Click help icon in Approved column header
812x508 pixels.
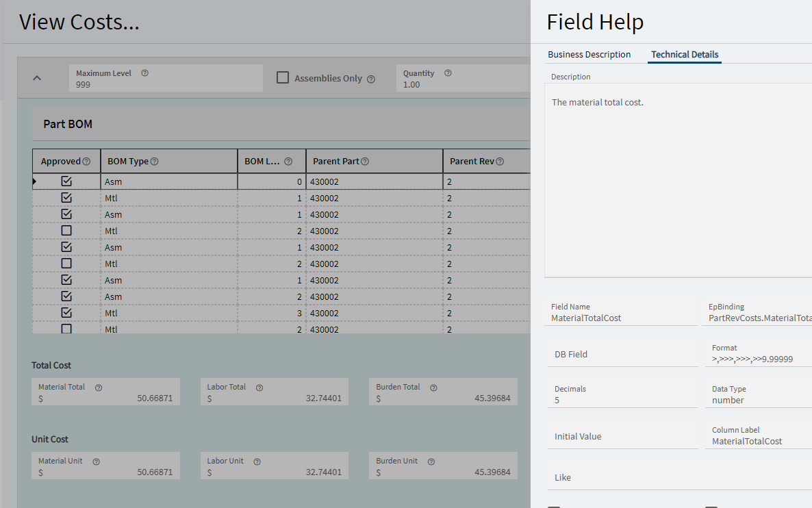pos(86,162)
